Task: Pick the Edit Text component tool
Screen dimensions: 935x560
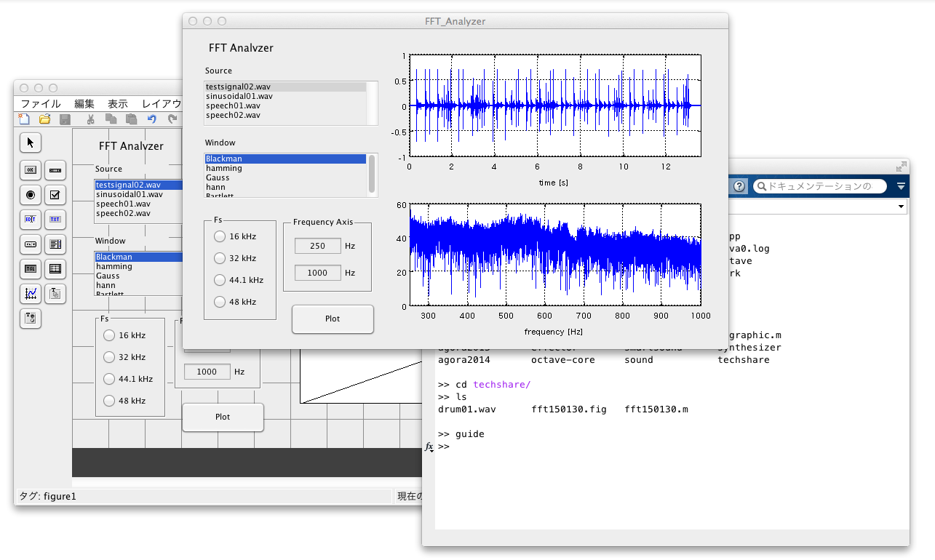Action: pos(31,219)
